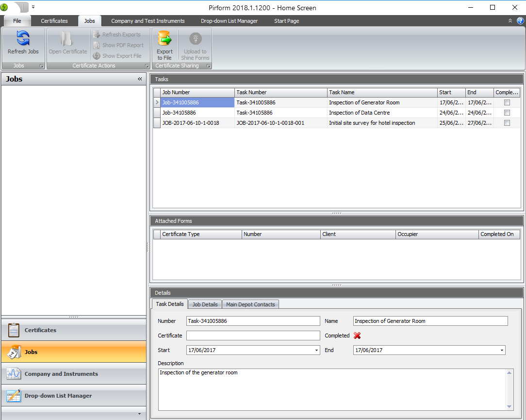526x420 pixels.
Task: Tick Completed checkbox for Inspection of Generator Room
Action: 507,102
